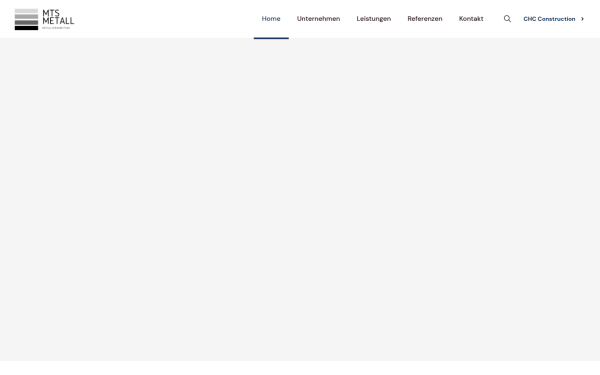Open the Kontakt page
The height and width of the screenshot is (375, 600).
click(x=471, y=19)
